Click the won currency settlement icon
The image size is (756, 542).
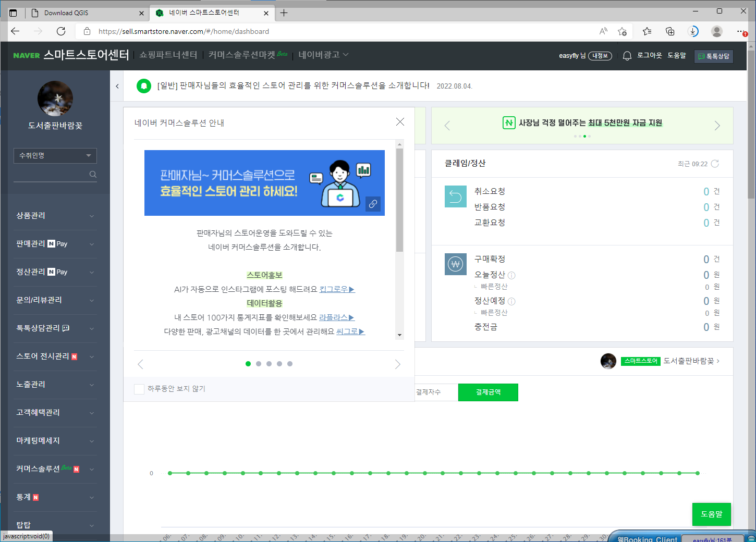(x=456, y=264)
